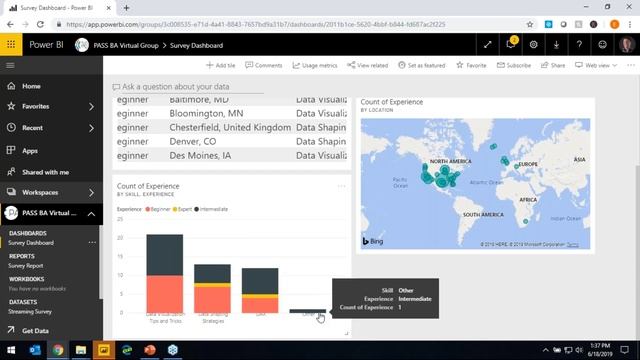Enter full screen mode with the arrows icon
The image size is (640, 360).
point(487,45)
